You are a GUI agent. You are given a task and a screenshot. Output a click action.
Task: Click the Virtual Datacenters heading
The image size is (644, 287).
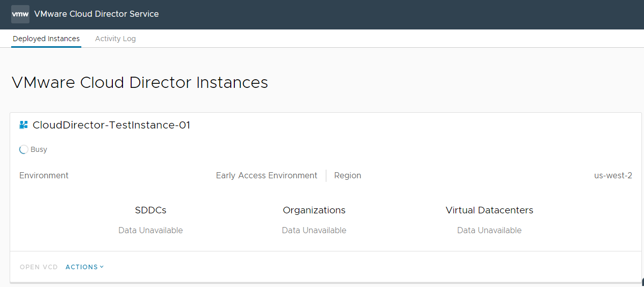(x=489, y=210)
